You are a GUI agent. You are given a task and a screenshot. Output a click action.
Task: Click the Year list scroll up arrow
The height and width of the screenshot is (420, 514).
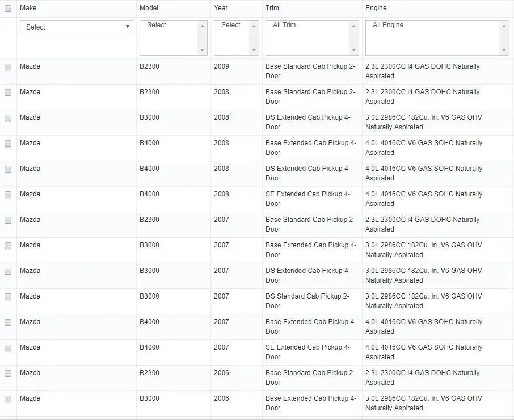pos(254,26)
